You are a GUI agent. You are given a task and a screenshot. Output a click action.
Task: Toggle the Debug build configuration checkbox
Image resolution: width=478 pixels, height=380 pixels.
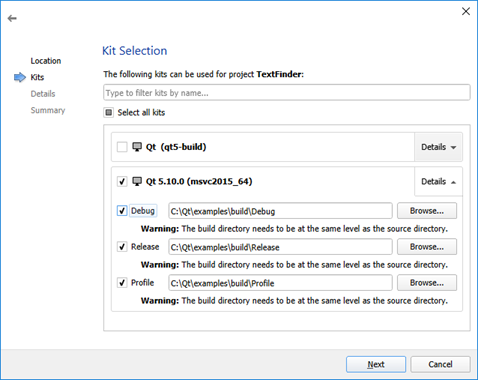pyautogui.click(x=122, y=211)
